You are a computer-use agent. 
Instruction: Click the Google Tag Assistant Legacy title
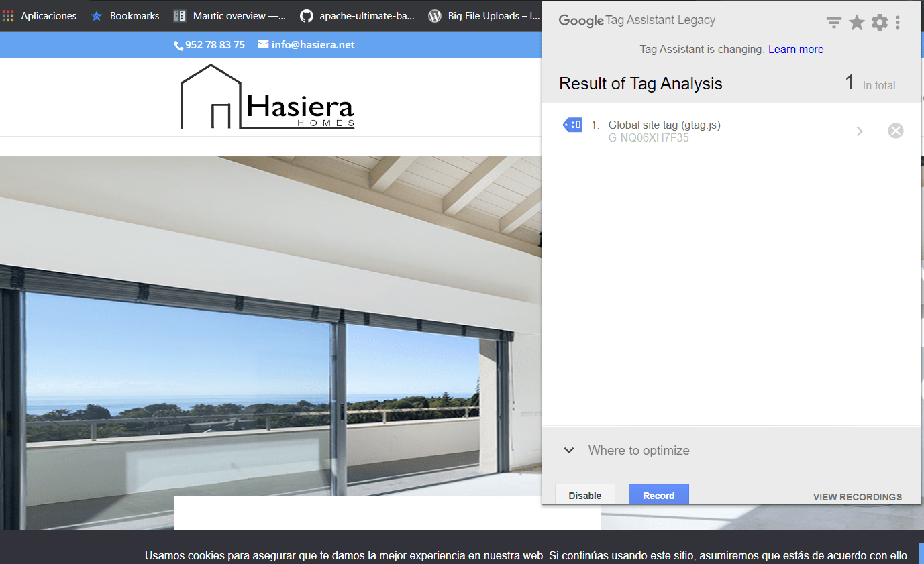click(x=637, y=20)
